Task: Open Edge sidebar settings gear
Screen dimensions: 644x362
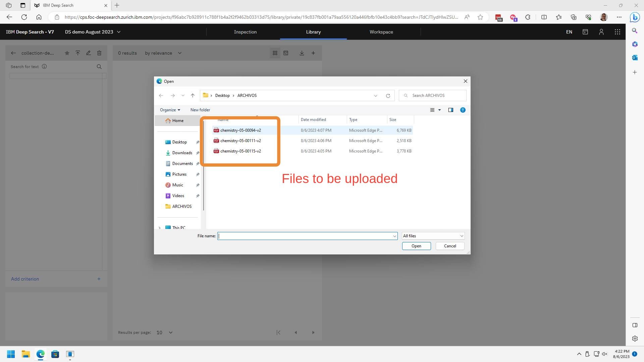Action: [635, 339]
